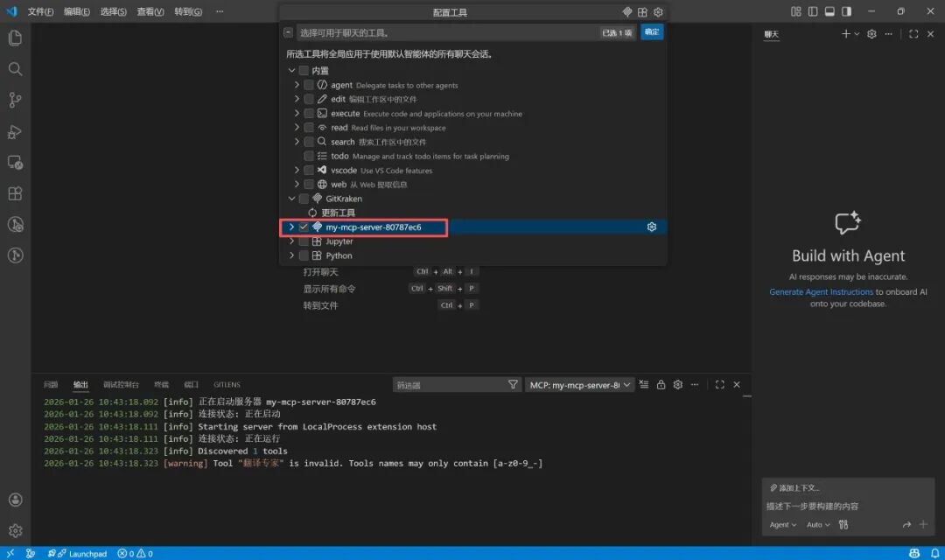Expand the search tool row
The height and width of the screenshot is (560, 945).
297,142
